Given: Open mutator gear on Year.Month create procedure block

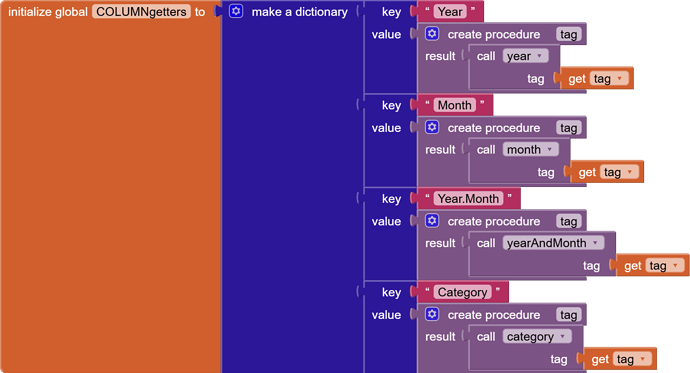Looking at the screenshot, I should point(432,221).
